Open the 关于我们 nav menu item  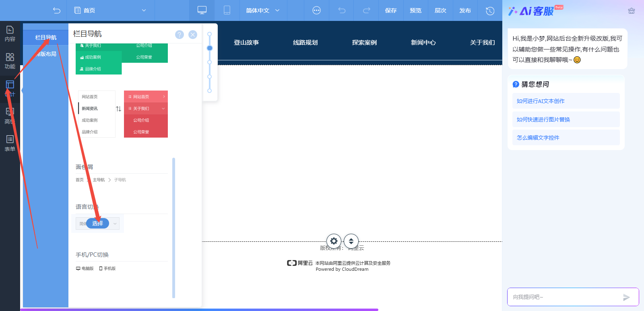coord(483,43)
